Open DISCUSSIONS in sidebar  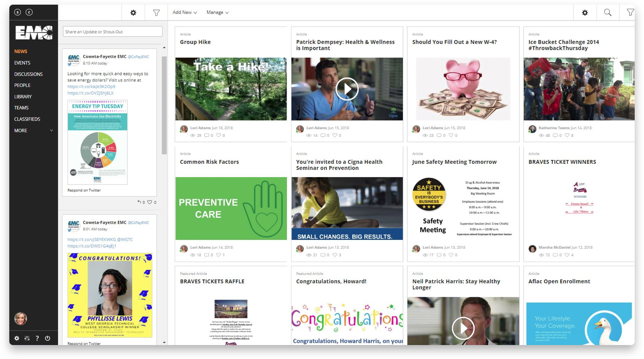click(x=28, y=74)
